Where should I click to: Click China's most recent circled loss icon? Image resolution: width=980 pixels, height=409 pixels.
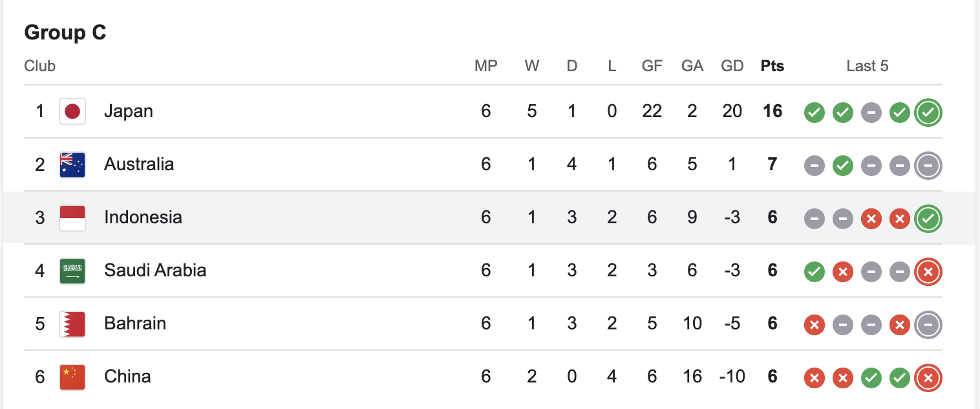tap(928, 378)
